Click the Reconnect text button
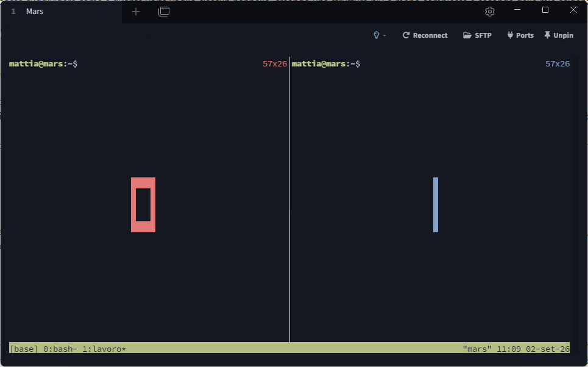The image size is (588, 367). 430,35
